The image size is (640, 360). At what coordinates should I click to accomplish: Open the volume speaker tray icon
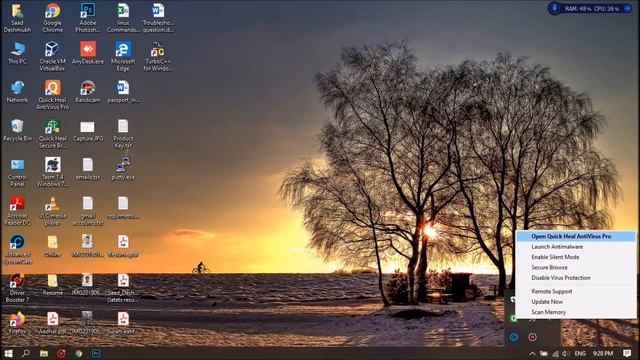tap(565, 353)
